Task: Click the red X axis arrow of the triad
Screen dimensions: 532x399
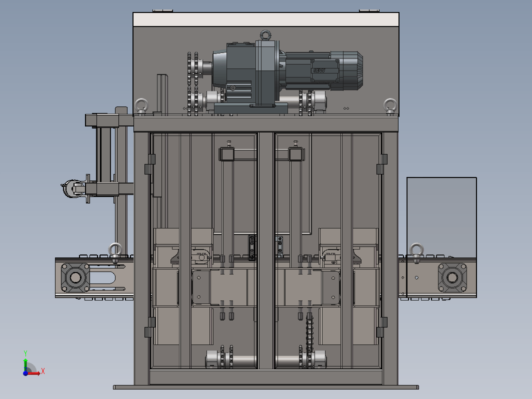Action: [x=34, y=373]
